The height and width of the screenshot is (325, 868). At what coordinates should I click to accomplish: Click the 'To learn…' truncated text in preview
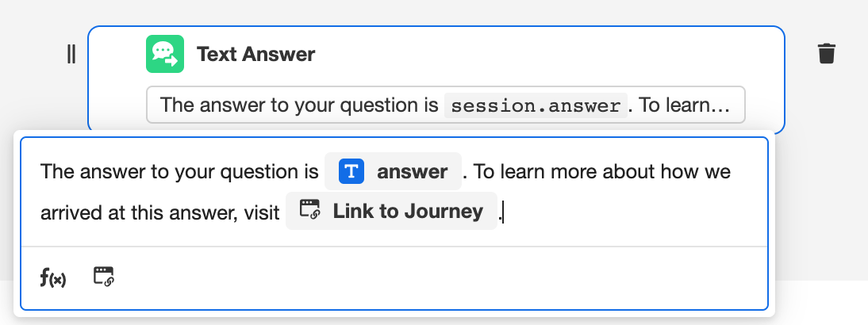point(684,105)
